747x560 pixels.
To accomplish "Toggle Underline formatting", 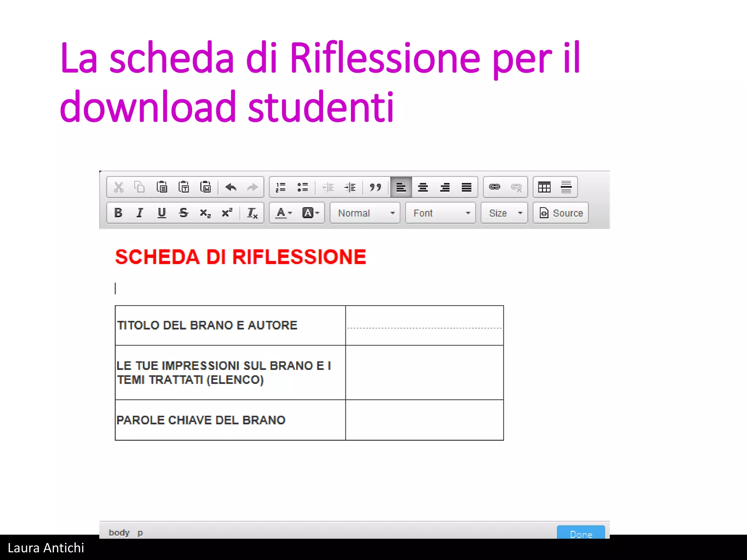I will [x=162, y=213].
